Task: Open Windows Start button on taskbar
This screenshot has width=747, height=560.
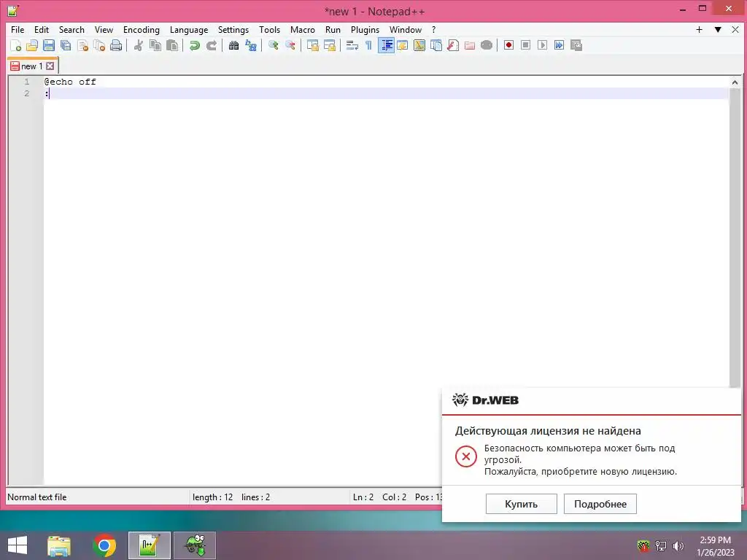Action: [18, 545]
